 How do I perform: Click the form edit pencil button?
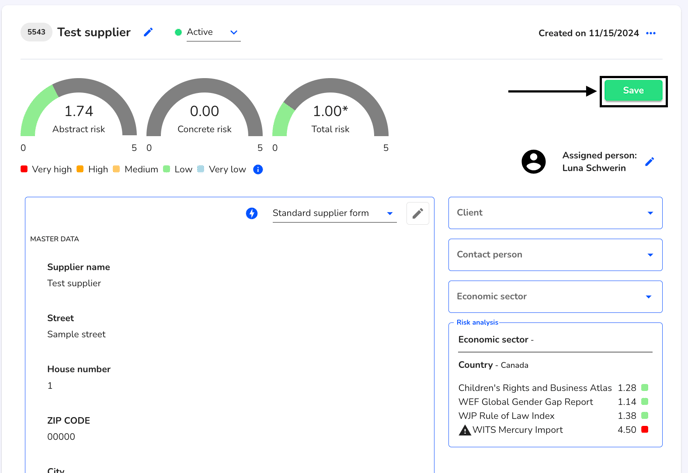click(418, 213)
